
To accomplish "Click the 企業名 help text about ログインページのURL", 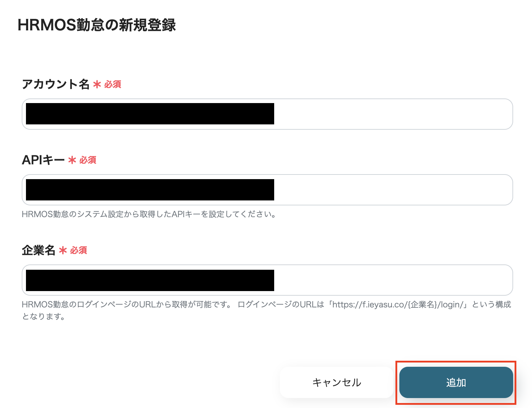I will pyautogui.click(x=266, y=310).
